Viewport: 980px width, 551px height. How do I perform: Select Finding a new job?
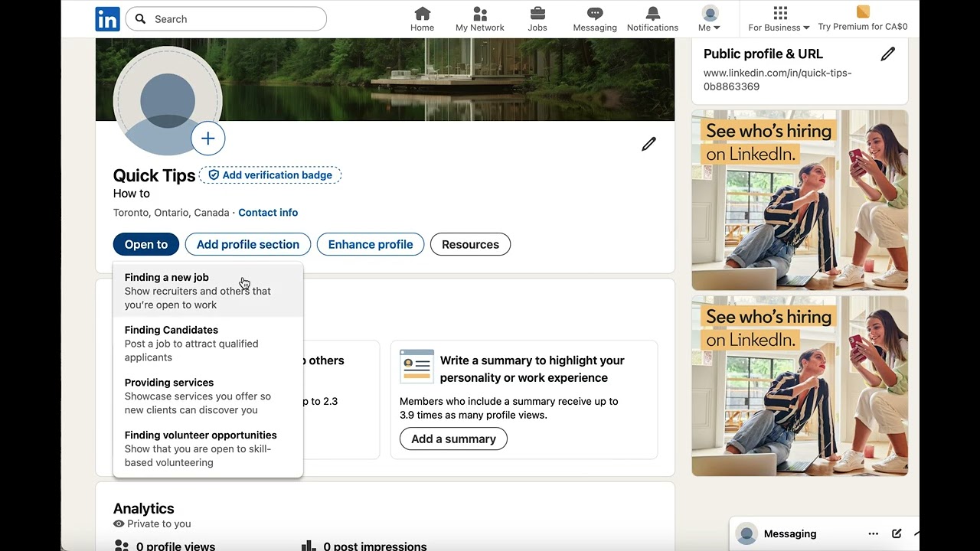(207, 291)
